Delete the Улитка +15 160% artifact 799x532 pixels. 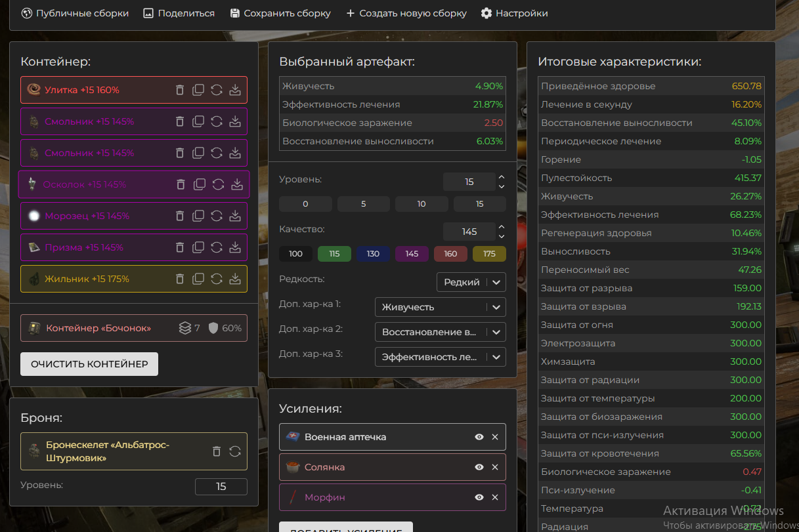point(180,90)
